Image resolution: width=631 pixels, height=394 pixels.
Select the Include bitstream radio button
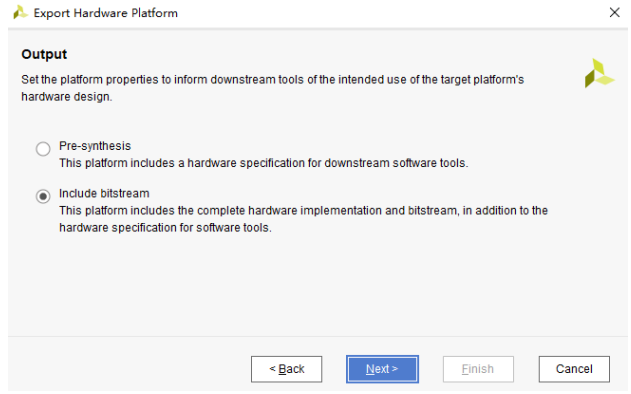click(x=43, y=196)
